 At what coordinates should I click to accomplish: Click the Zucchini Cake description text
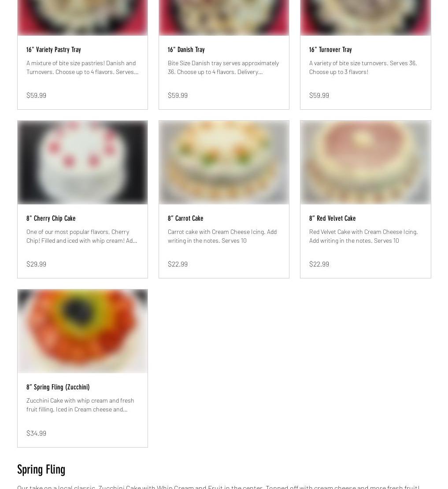81,405
